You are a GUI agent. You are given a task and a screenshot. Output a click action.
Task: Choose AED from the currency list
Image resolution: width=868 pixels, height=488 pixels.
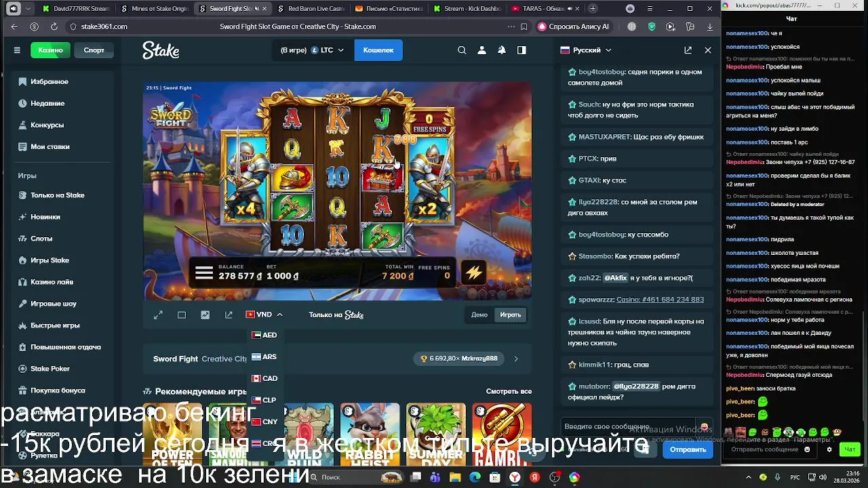click(264, 335)
